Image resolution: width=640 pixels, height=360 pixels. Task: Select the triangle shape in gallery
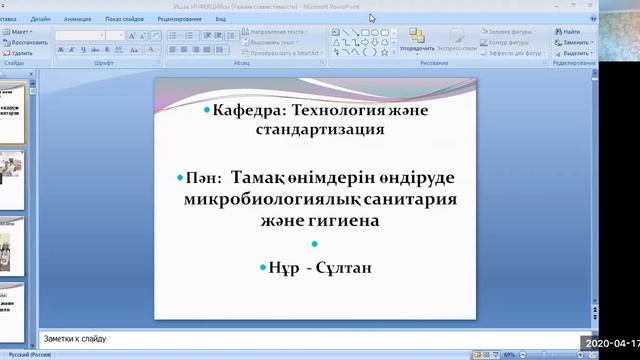[x=336, y=42]
